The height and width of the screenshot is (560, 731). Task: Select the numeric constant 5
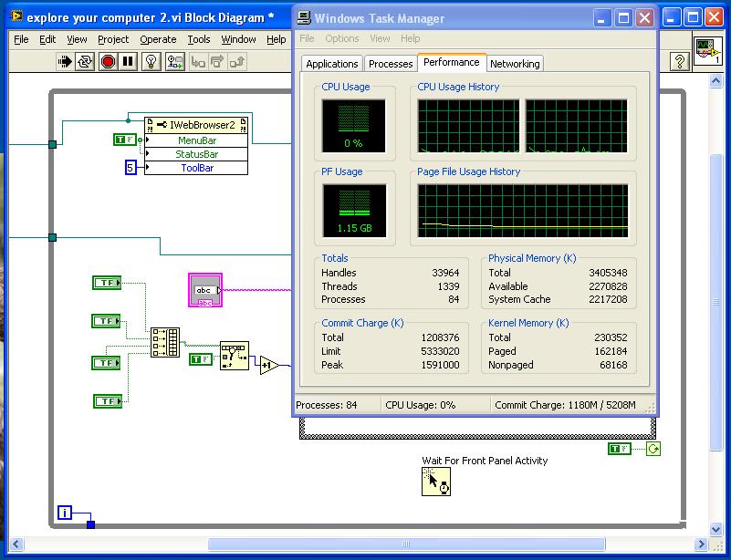tap(131, 167)
